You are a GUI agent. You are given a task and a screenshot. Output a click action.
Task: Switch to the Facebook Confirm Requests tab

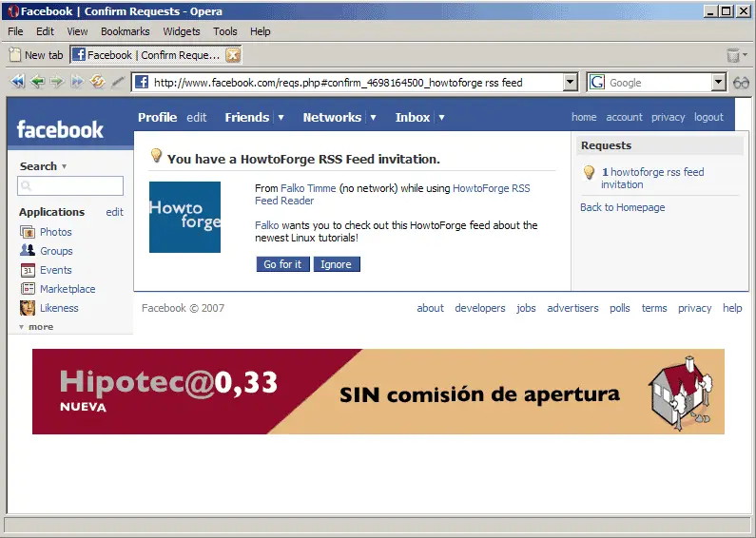(x=156, y=55)
